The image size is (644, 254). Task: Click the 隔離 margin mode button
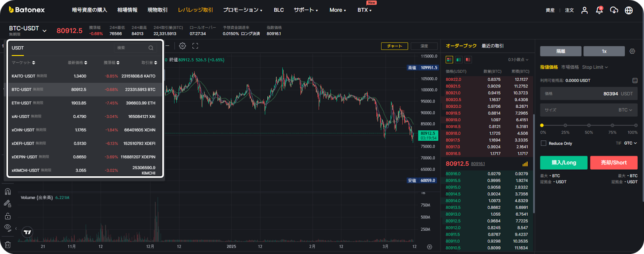pos(561,51)
